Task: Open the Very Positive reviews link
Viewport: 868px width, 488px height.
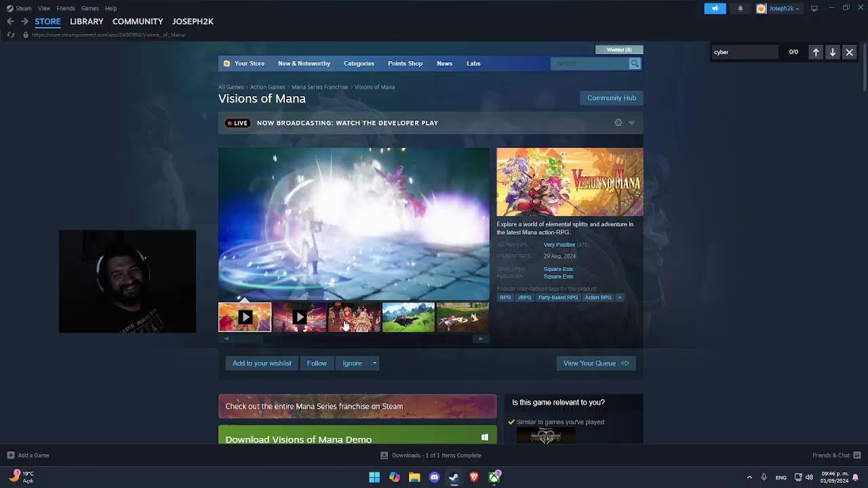Action: 559,245
